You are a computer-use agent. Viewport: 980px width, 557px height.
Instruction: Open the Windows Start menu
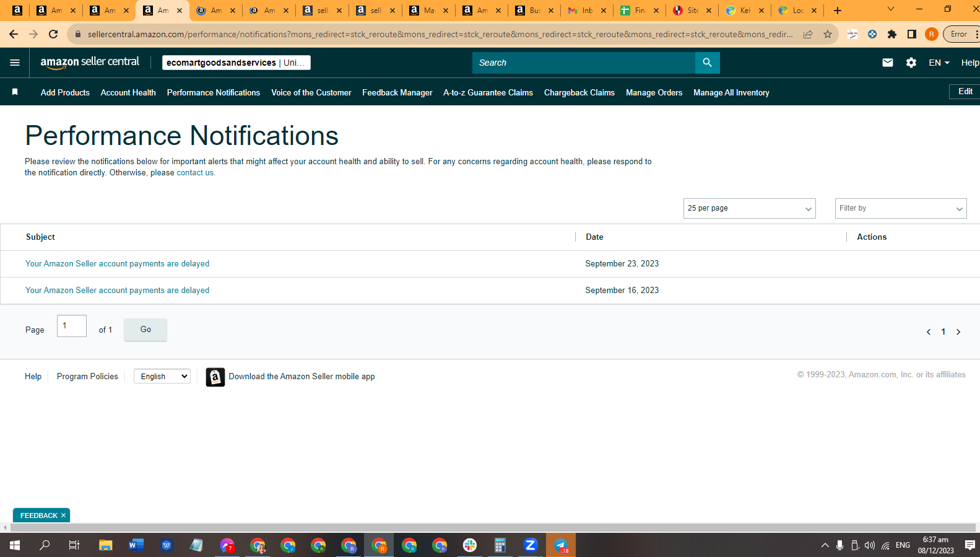(x=15, y=545)
